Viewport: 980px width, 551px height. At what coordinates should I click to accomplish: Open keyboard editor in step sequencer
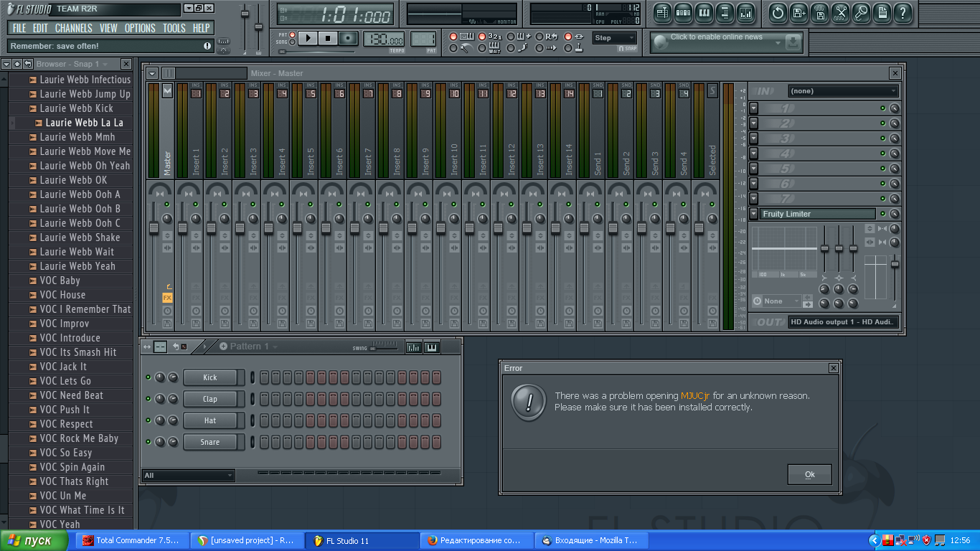point(432,347)
